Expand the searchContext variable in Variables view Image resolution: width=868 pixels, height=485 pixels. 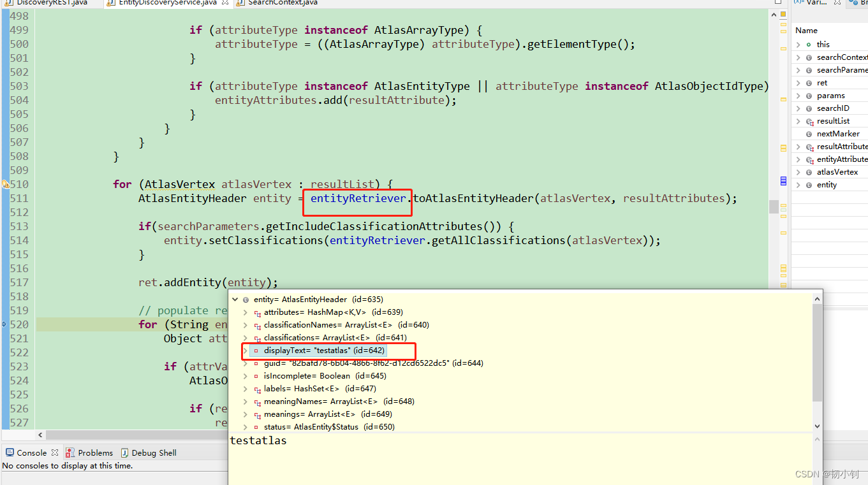798,57
